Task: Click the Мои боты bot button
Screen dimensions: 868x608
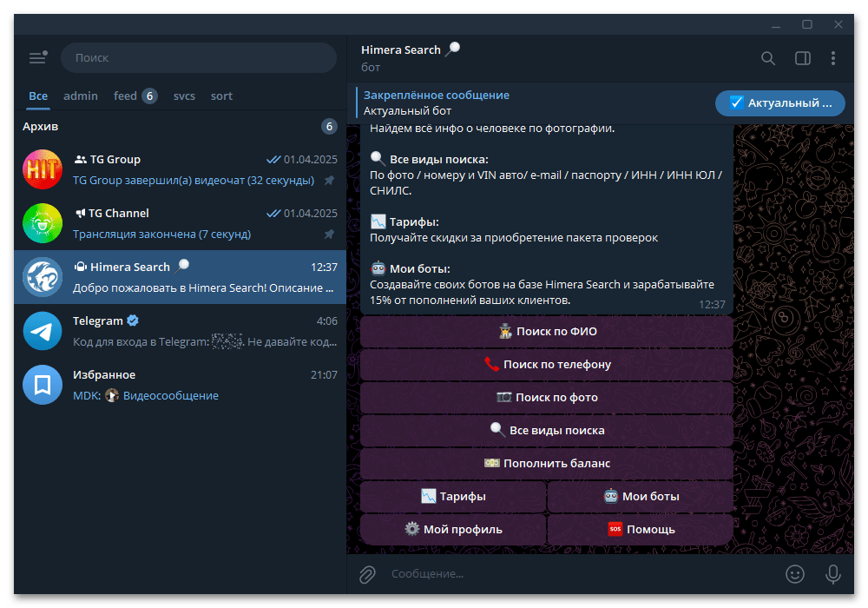Action: click(641, 497)
